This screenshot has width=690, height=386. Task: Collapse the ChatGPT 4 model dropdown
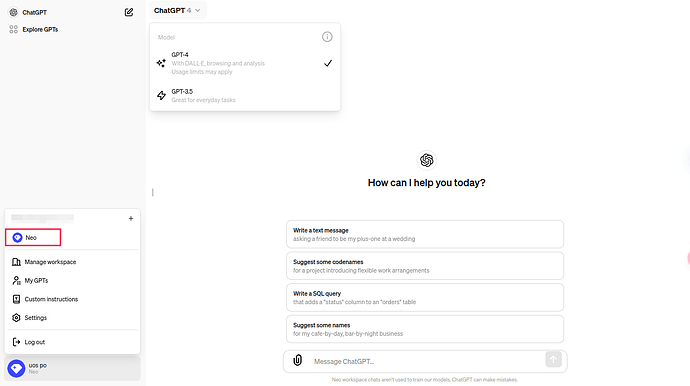pyautogui.click(x=177, y=10)
